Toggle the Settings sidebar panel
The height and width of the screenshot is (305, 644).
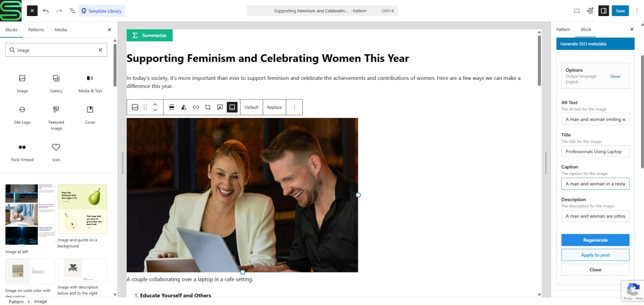[x=604, y=11]
